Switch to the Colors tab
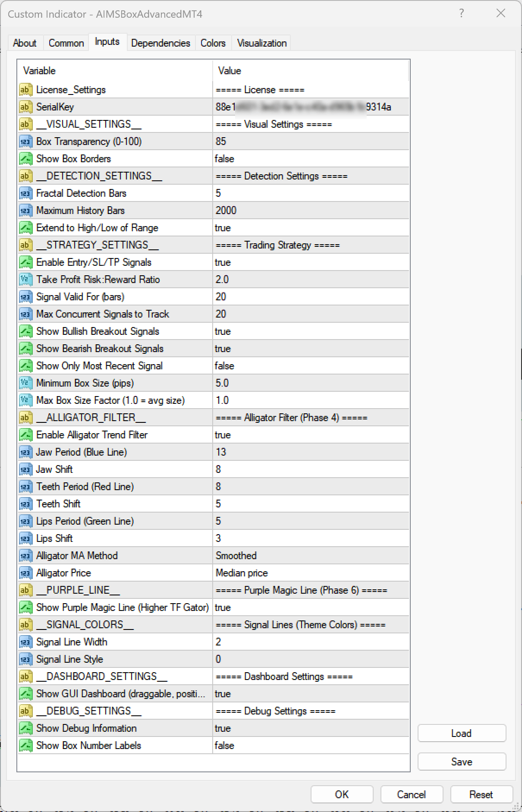522x812 pixels. (213, 43)
